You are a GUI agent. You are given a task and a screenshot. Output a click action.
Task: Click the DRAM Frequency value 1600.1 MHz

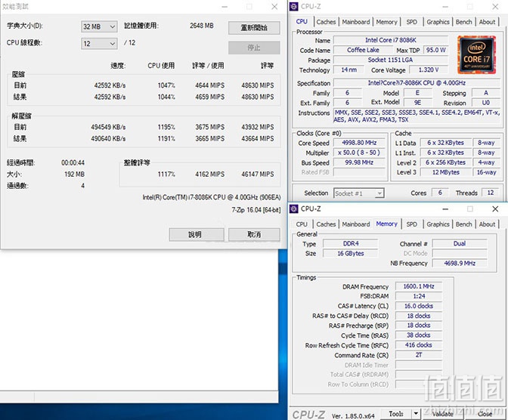pyautogui.click(x=419, y=286)
